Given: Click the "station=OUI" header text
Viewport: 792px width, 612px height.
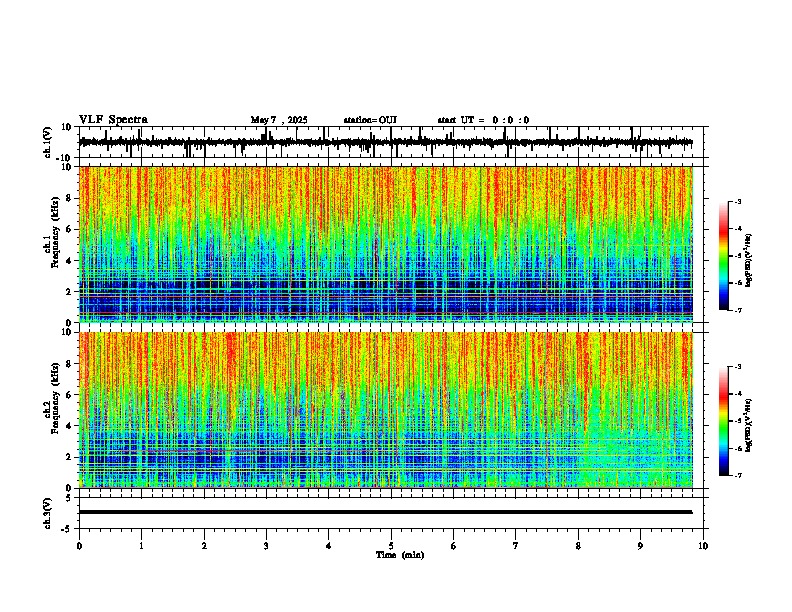Looking at the screenshot, I should 370,120.
